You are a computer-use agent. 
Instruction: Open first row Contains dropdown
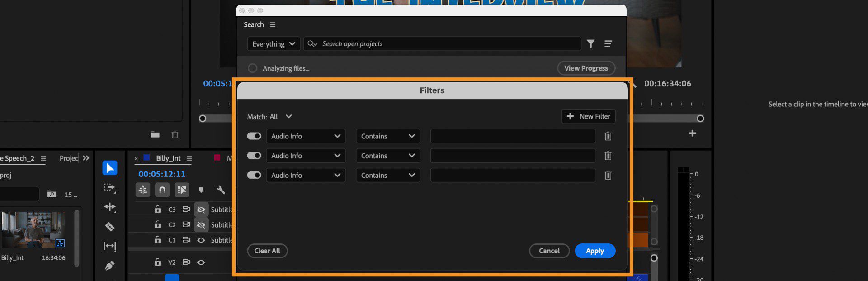[388, 136]
